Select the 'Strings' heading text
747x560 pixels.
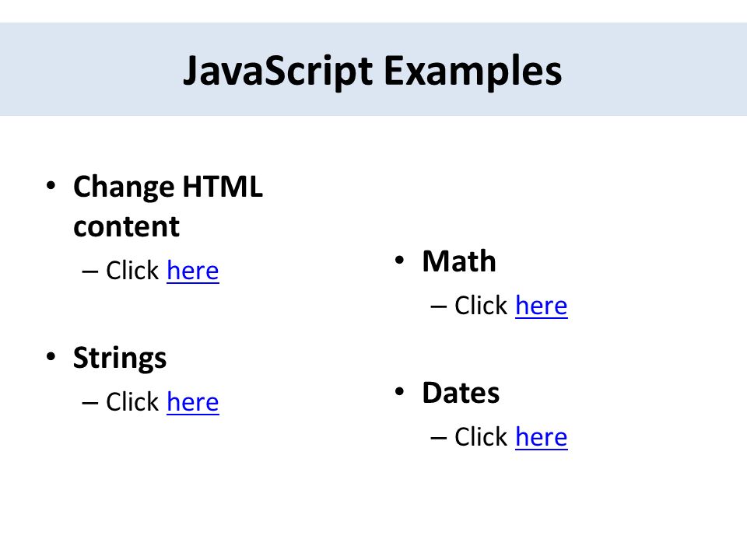[120, 358]
